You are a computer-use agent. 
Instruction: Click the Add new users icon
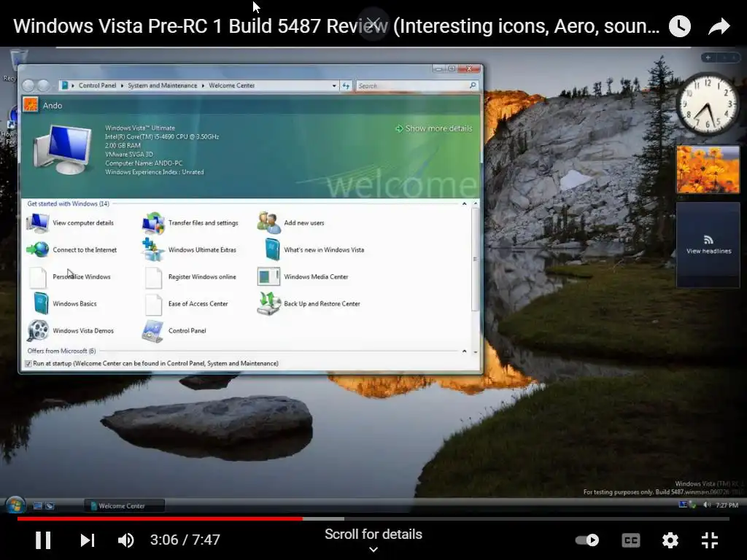pos(268,222)
